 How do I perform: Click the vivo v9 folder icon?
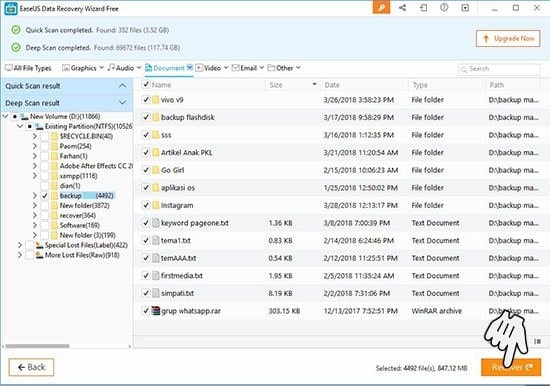[x=156, y=100]
